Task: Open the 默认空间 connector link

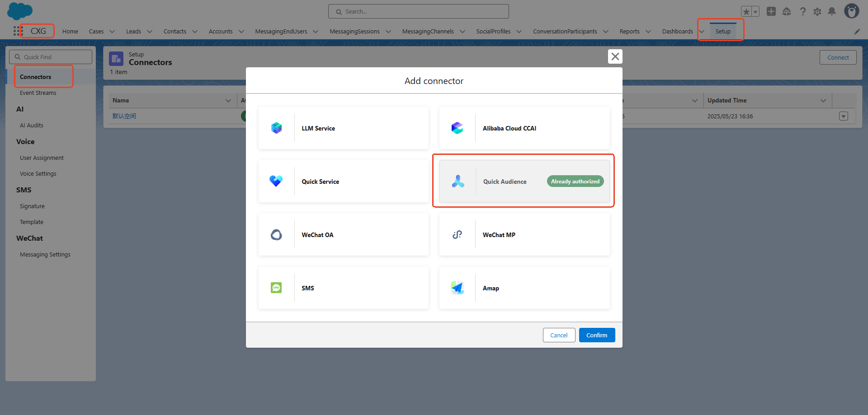Action: 124,116
